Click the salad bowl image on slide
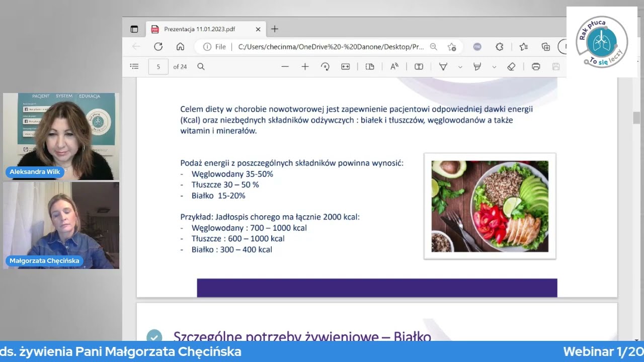 click(x=490, y=206)
